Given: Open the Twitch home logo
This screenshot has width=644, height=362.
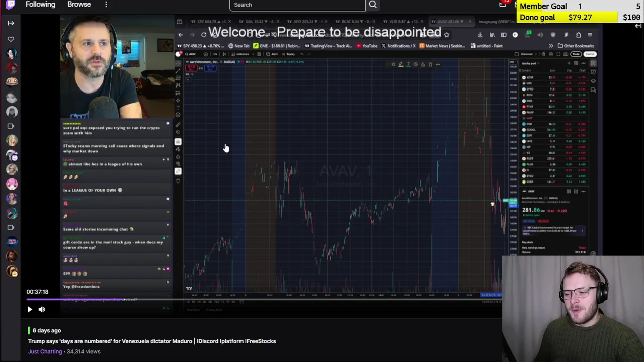Looking at the screenshot, I should [11, 5].
